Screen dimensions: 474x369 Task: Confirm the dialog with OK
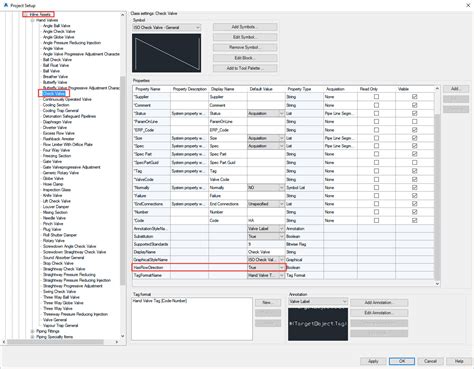coord(402,361)
